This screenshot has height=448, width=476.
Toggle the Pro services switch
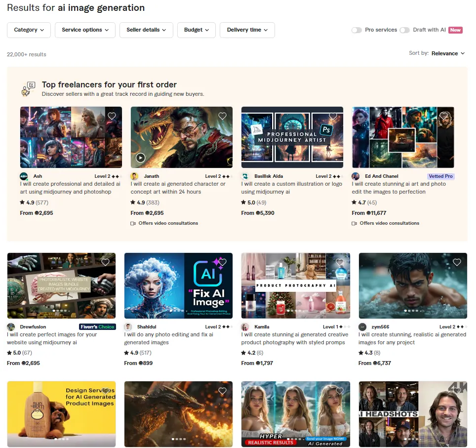(x=357, y=30)
